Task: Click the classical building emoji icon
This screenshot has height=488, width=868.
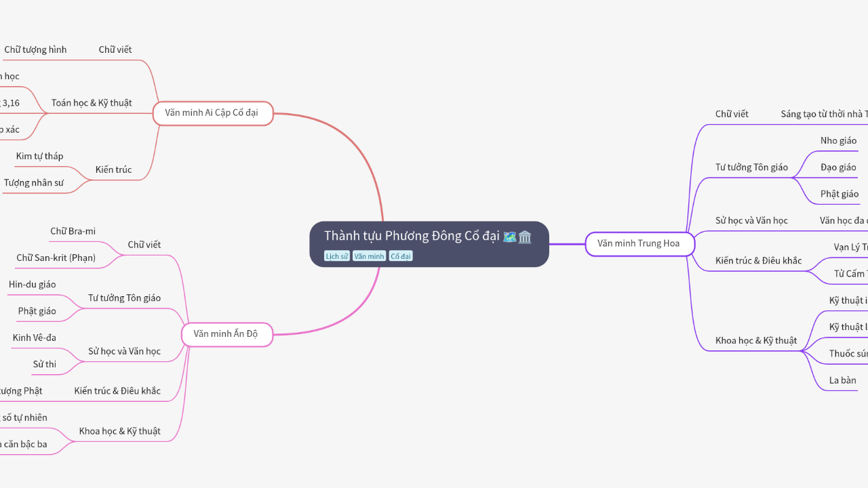Action: [525, 237]
